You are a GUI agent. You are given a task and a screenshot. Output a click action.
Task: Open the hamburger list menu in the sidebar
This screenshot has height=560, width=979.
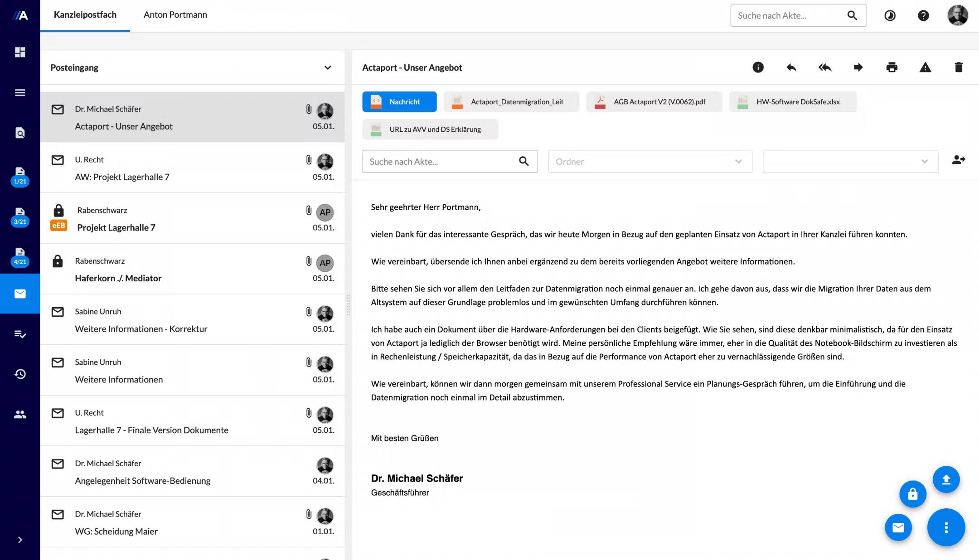(x=20, y=92)
